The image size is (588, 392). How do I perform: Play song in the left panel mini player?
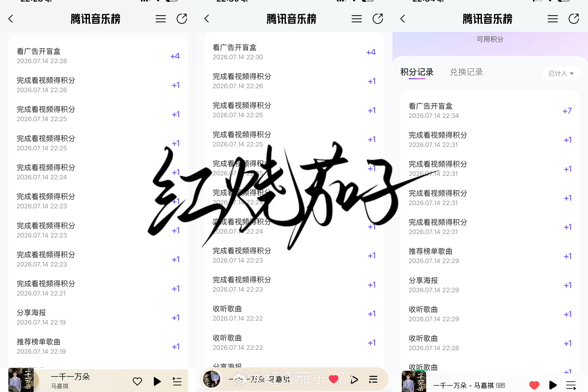157,381
